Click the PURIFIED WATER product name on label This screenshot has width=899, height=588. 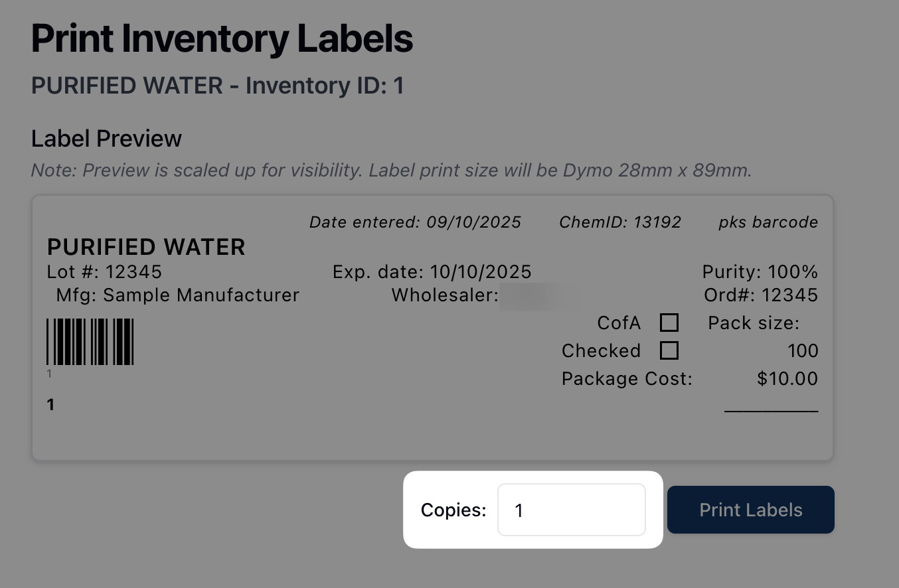(146, 248)
